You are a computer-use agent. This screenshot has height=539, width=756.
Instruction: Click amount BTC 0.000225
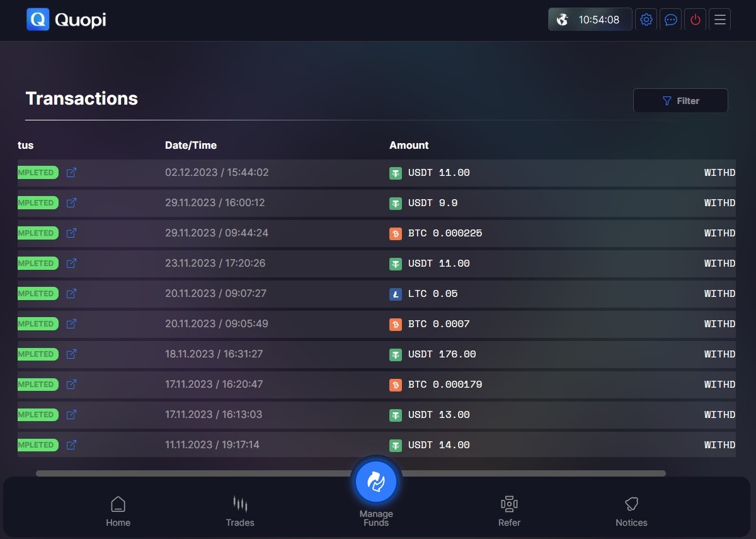[445, 233]
